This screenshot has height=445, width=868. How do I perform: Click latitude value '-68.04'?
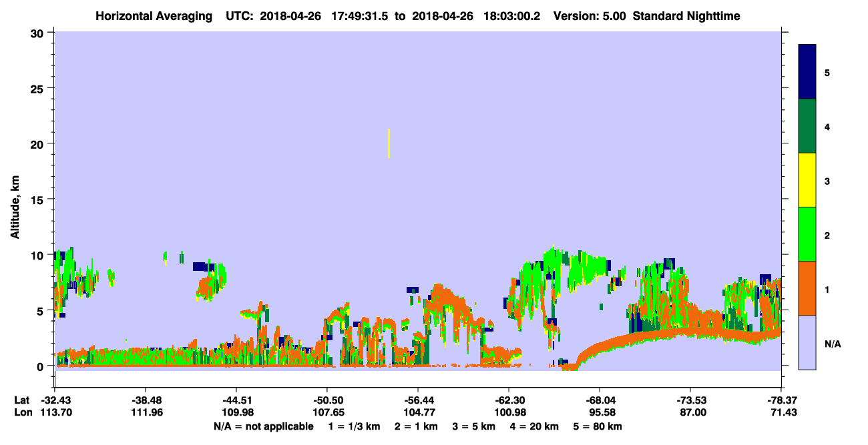[x=599, y=400]
